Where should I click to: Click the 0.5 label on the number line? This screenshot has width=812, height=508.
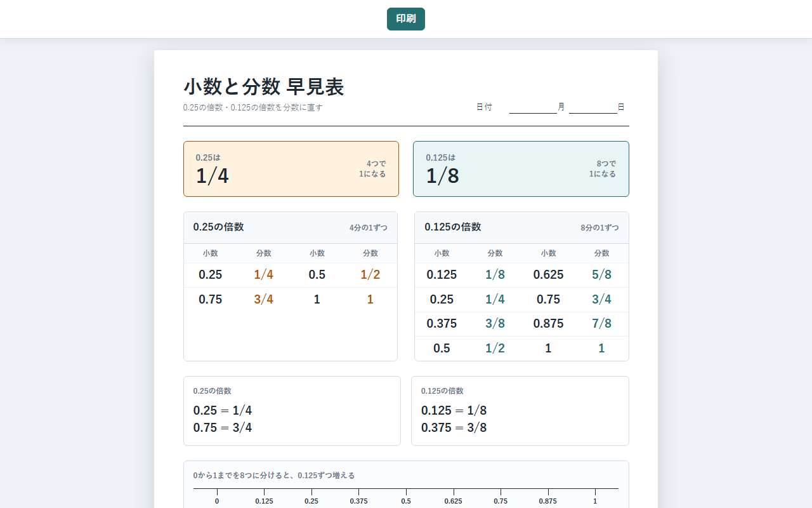pos(406,501)
